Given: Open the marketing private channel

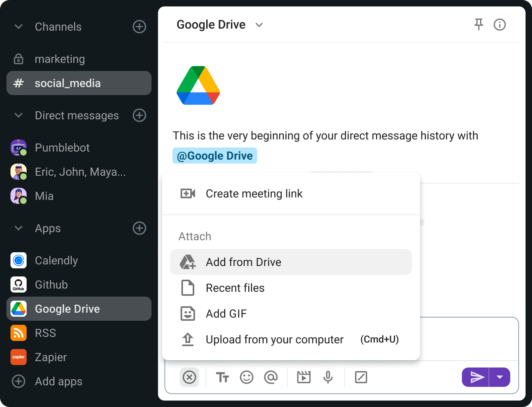Looking at the screenshot, I should click(79, 59).
